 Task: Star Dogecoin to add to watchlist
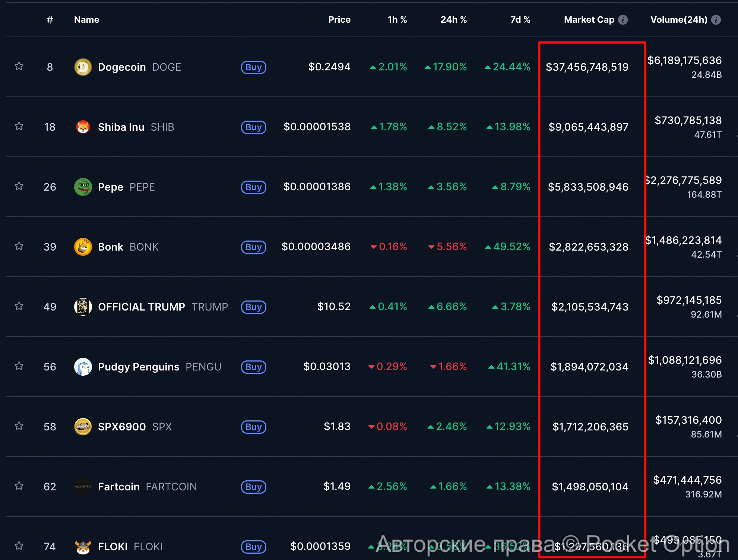19,67
